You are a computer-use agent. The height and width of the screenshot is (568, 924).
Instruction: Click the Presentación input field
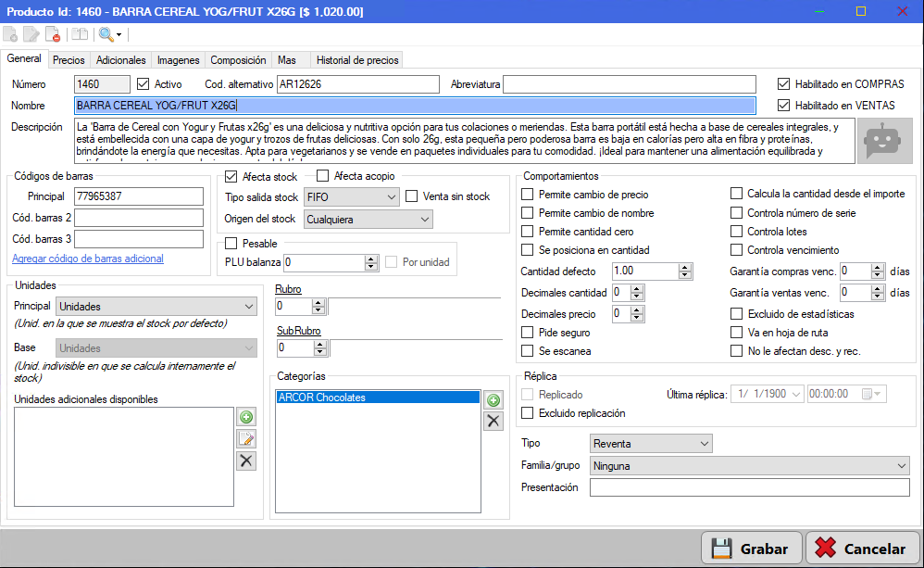pos(750,487)
